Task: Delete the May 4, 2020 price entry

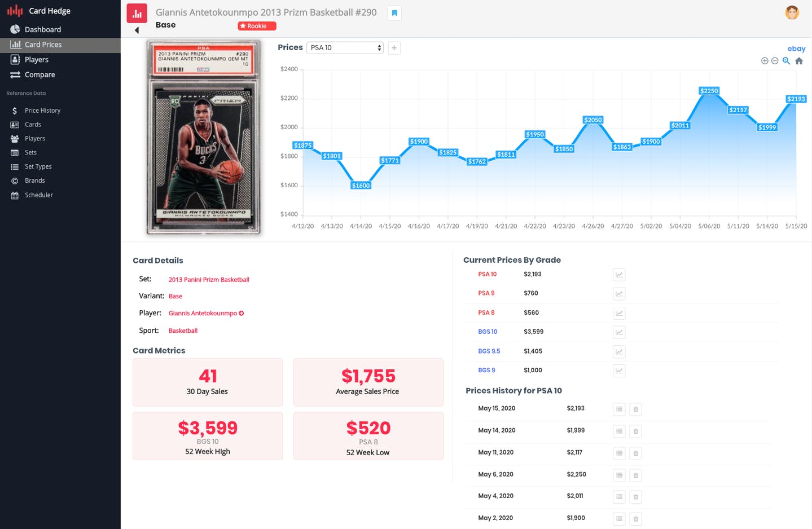Action: tap(635, 497)
